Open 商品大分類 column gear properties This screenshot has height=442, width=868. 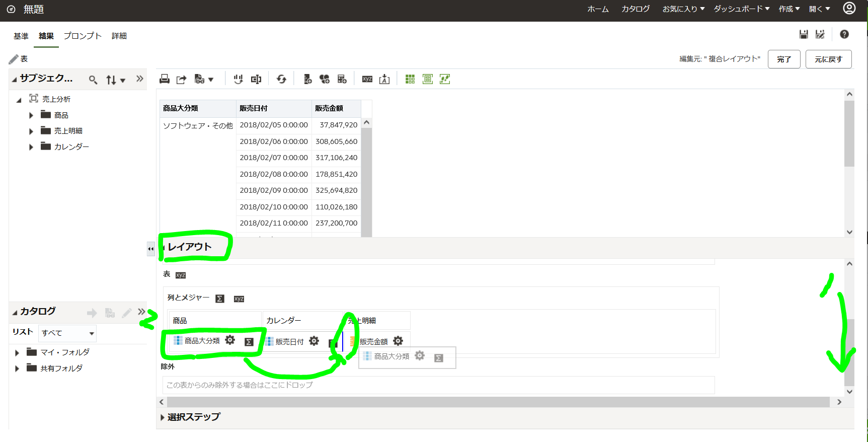[230, 340]
